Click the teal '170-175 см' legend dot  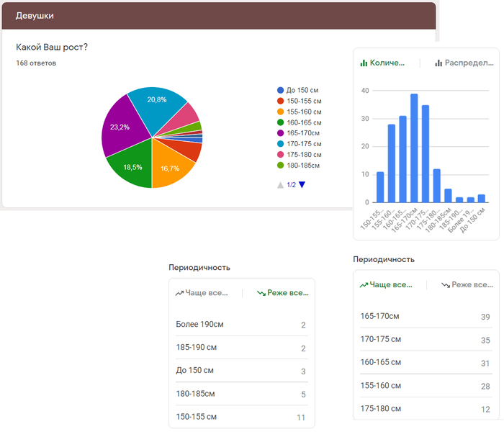[280, 144]
